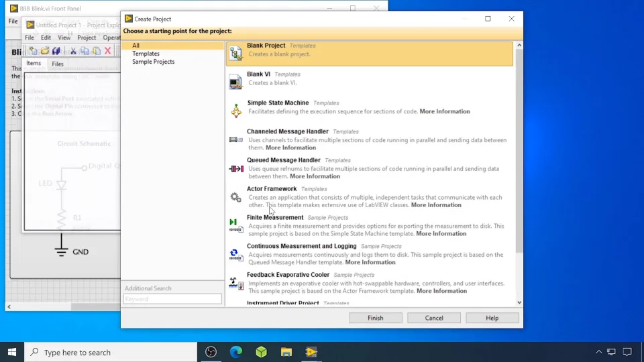Open More Information link for Actor Framework
The width and height of the screenshot is (644, 362).
point(436,205)
